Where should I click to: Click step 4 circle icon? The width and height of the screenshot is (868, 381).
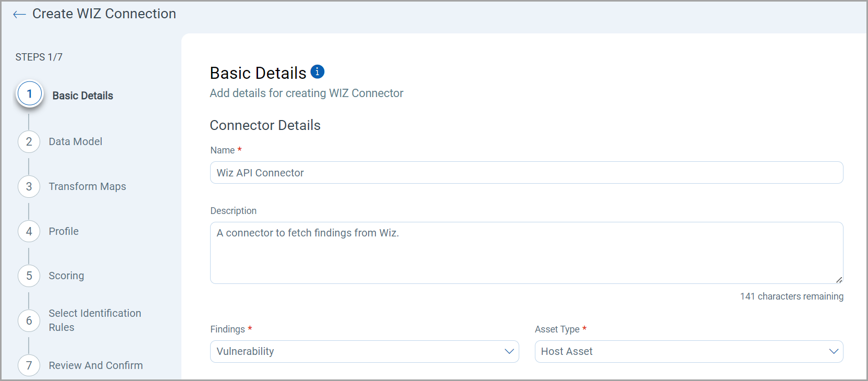pyautogui.click(x=29, y=232)
